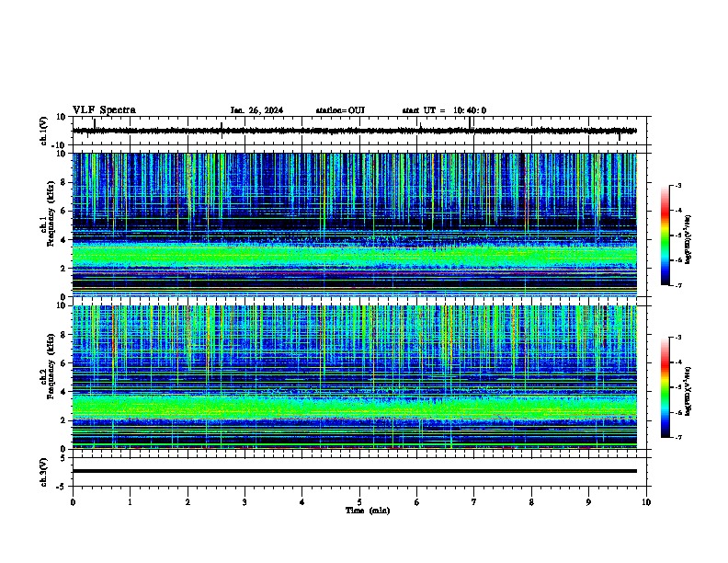This screenshot has width=728, height=563.
Task: Click time axis tick label '2'
Action: [188, 502]
